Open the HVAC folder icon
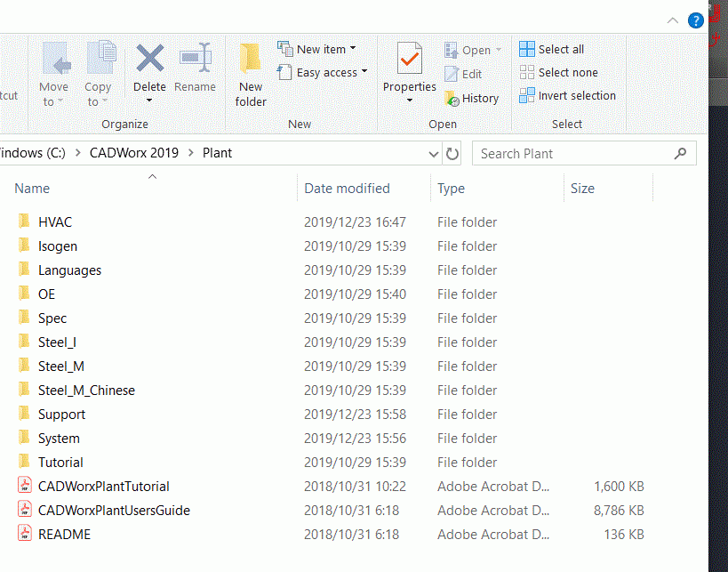Image resolution: width=728 pixels, height=572 pixels. pos(24,222)
